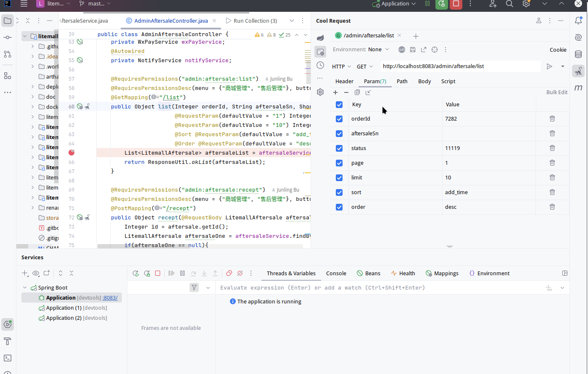Collapse the litemall project root node
Screen dimensions: 588x374
tap(25, 36)
